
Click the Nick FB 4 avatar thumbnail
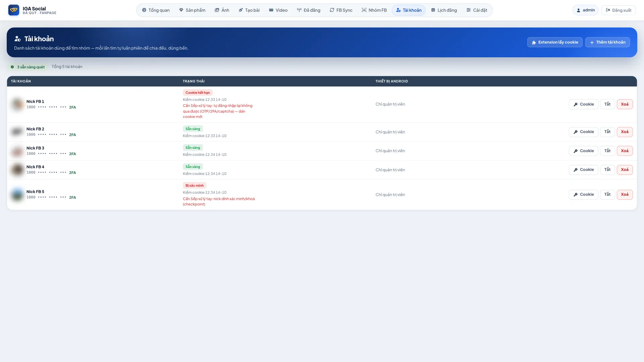coord(17,170)
